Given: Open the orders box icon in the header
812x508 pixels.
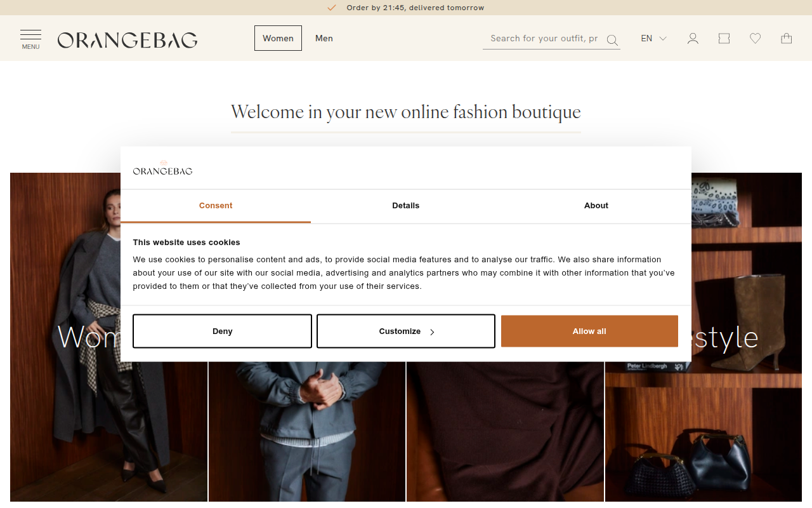Looking at the screenshot, I should (724, 39).
